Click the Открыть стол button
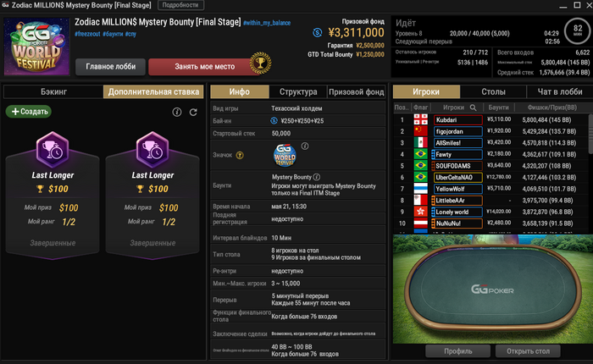Image resolution: width=593 pixels, height=364 pixels. coord(528,351)
